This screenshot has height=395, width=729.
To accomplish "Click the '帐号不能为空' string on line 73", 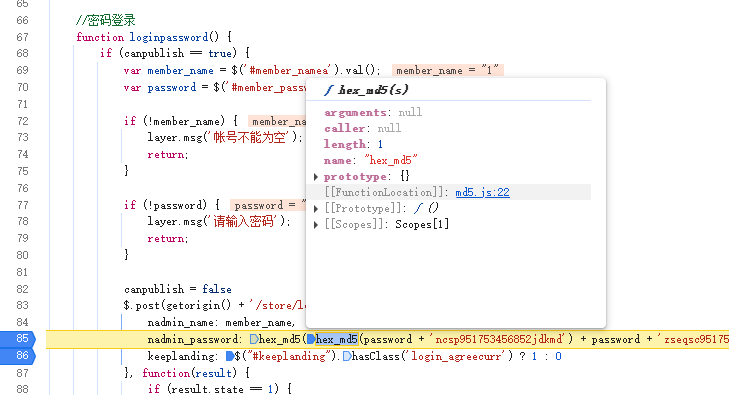I will coord(250,138).
